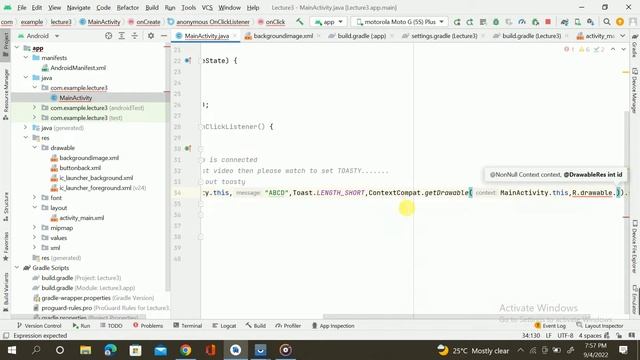Click the Expand All icon in project panel
This screenshot has height=360, width=640.
(x=122, y=36)
